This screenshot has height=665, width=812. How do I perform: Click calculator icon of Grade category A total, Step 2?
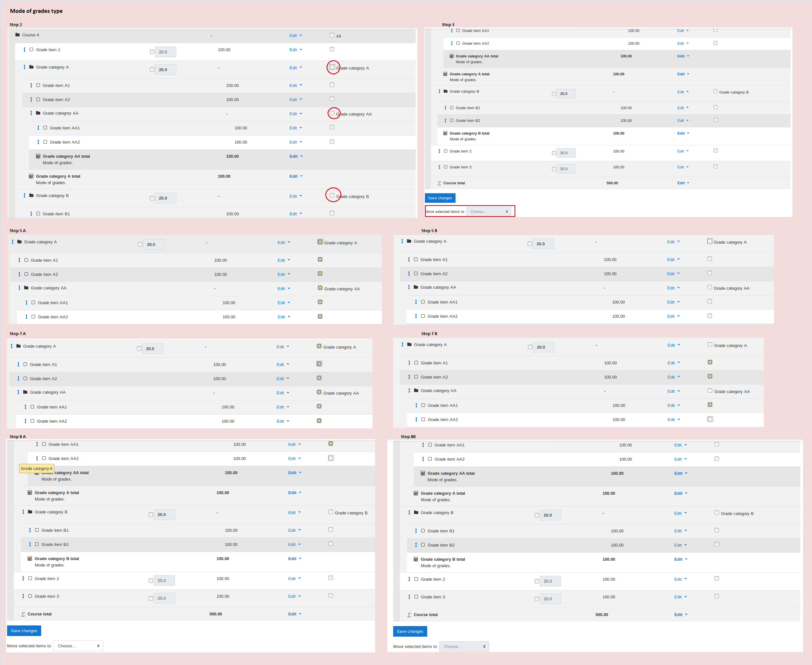pyautogui.click(x=32, y=176)
